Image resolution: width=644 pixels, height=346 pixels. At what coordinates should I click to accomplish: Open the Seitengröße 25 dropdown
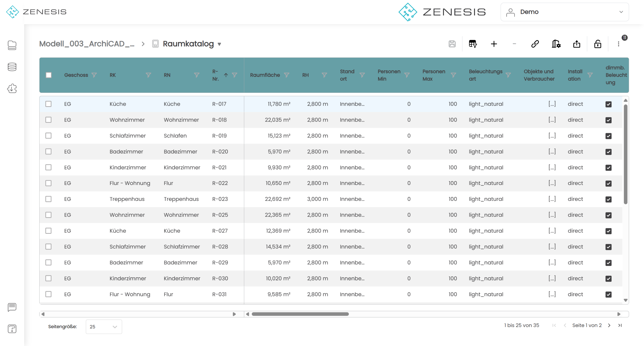(x=104, y=327)
